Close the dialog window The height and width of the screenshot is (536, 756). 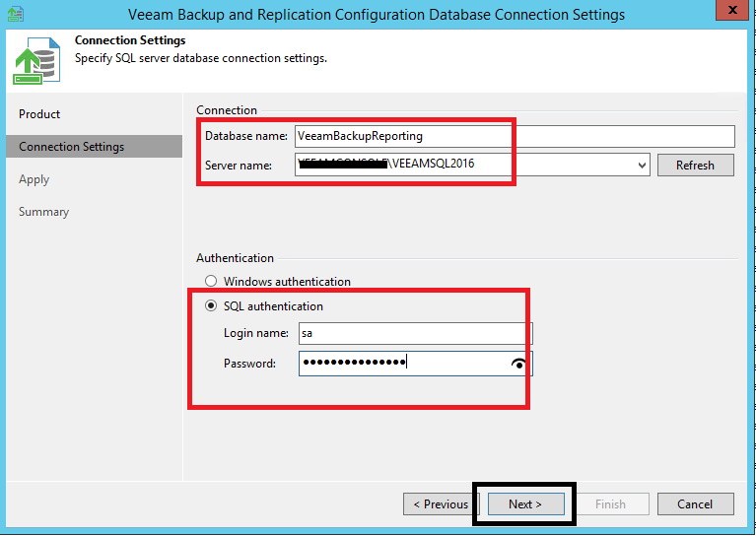pyautogui.click(x=732, y=10)
